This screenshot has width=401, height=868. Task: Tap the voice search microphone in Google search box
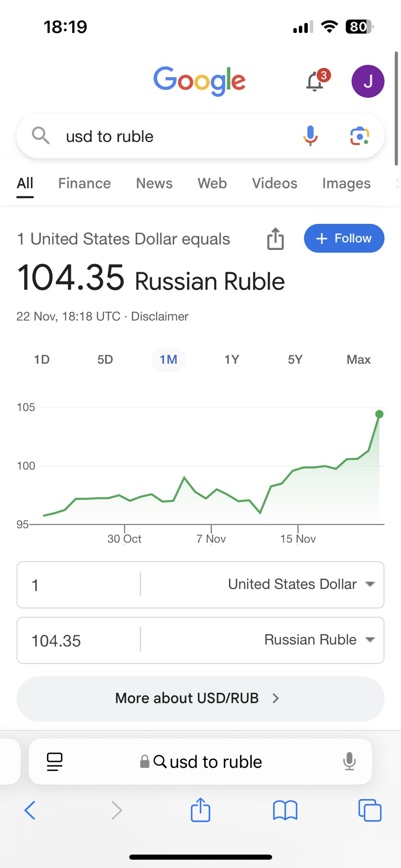click(x=310, y=136)
